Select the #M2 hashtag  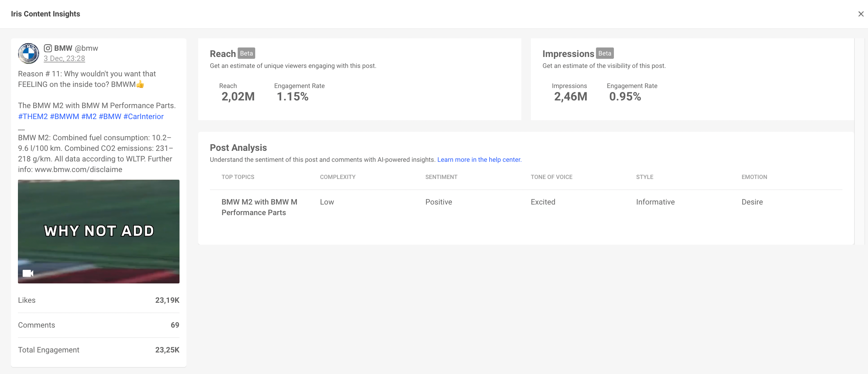point(89,117)
